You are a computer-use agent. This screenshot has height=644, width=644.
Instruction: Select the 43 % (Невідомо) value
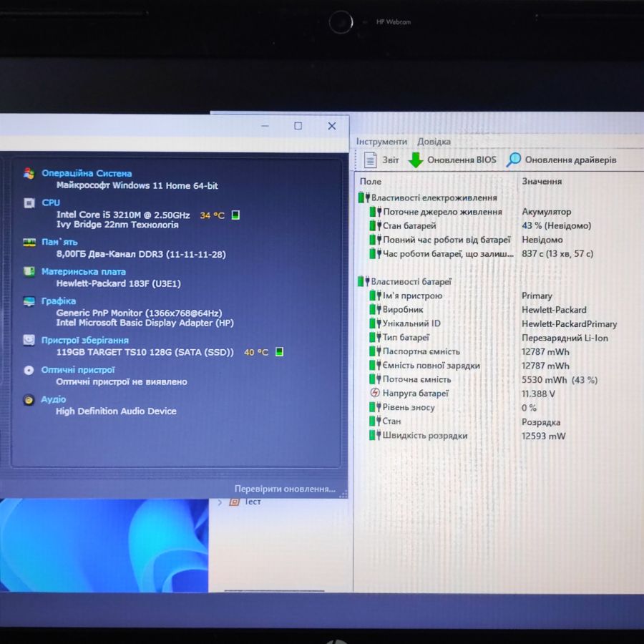pos(556,226)
